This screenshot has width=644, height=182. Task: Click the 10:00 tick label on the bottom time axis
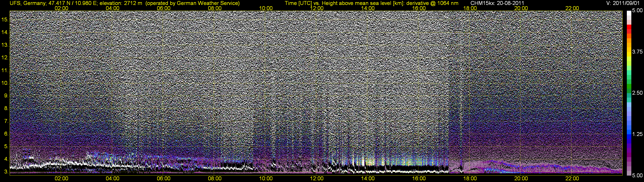pyautogui.click(x=266, y=179)
